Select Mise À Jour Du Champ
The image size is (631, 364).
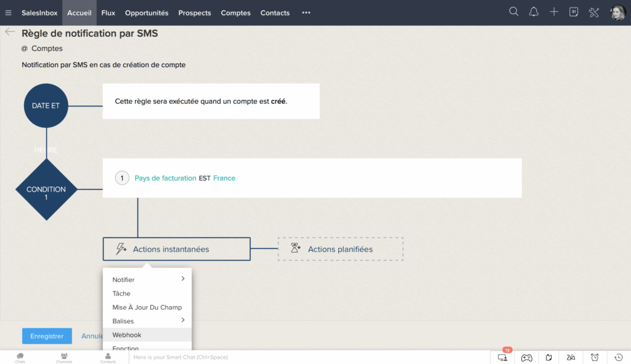click(147, 307)
